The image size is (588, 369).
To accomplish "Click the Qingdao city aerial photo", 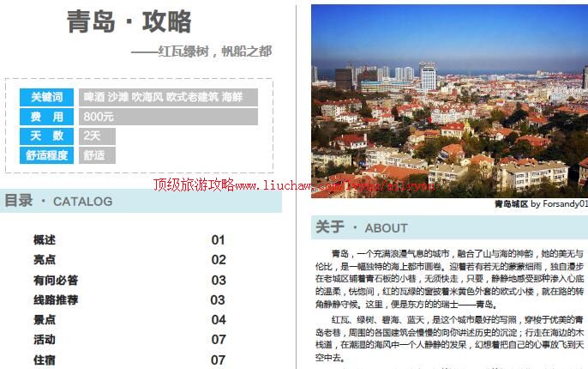I will pyautogui.click(x=448, y=94).
